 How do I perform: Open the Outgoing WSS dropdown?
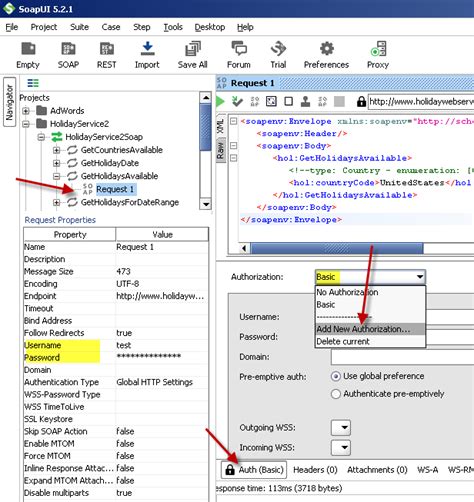tap(341, 428)
